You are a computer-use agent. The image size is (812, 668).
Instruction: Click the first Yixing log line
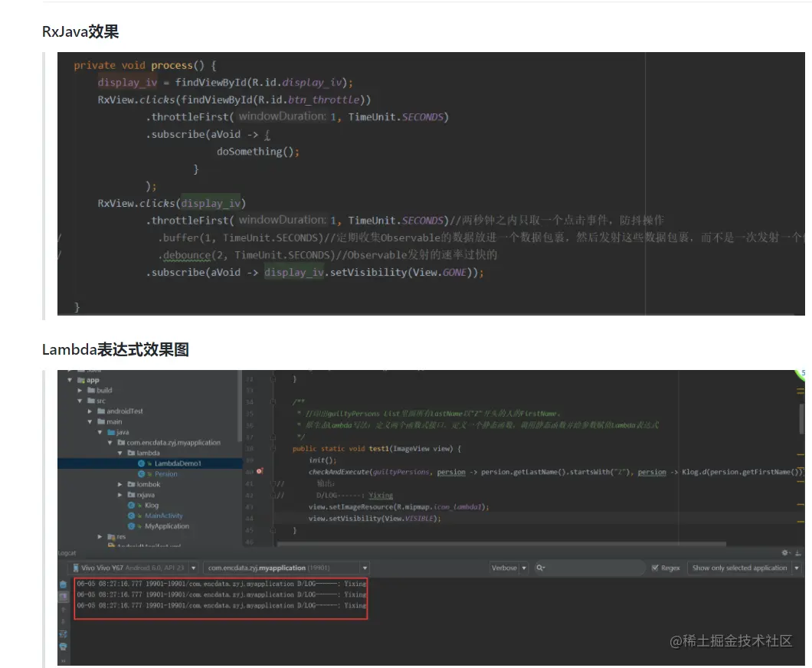(x=221, y=584)
